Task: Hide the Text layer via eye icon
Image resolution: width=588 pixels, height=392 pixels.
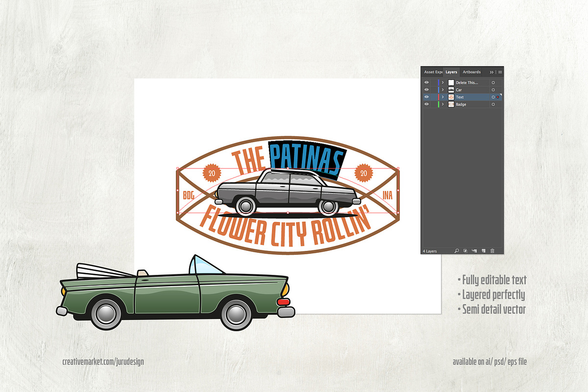Action: pyautogui.click(x=426, y=97)
